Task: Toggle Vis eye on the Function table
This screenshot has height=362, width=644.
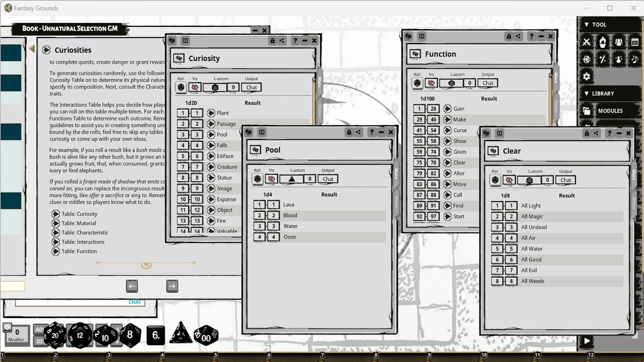Action: (431, 83)
